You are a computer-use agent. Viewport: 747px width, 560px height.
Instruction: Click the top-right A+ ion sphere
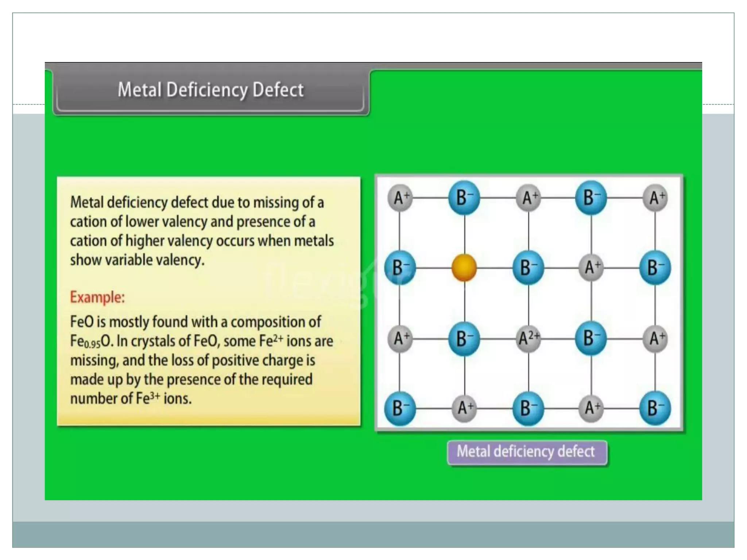click(x=655, y=198)
